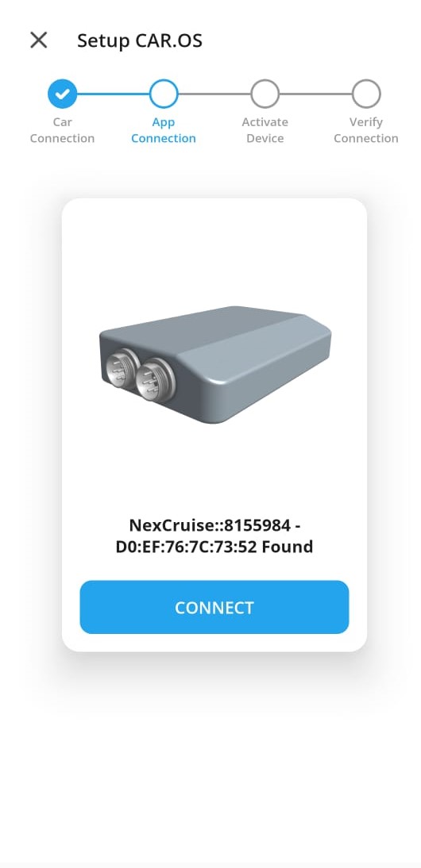This screenshot has height=868, width=421.
Task: Tap the left round connector on device
Action: point(121,370)
